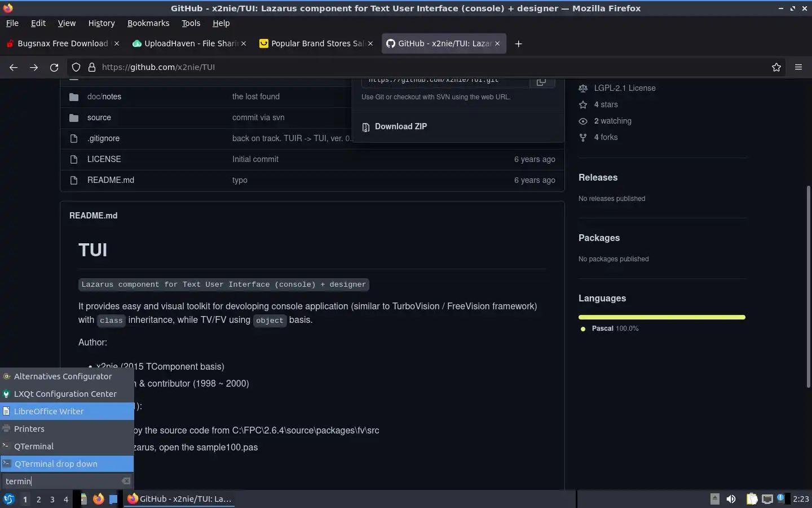Open the .gitignore file

click(103, 138)
